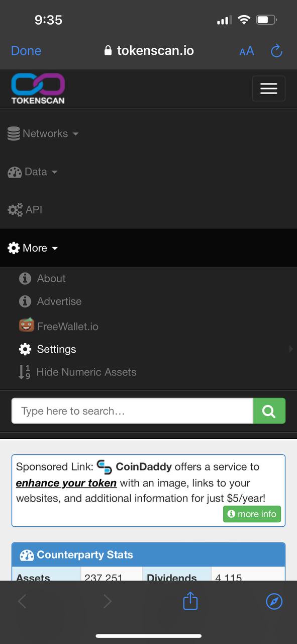Tap the share icon in bottom bar
Viewport: 297px width, 644px height.
(x=190, y=601)
